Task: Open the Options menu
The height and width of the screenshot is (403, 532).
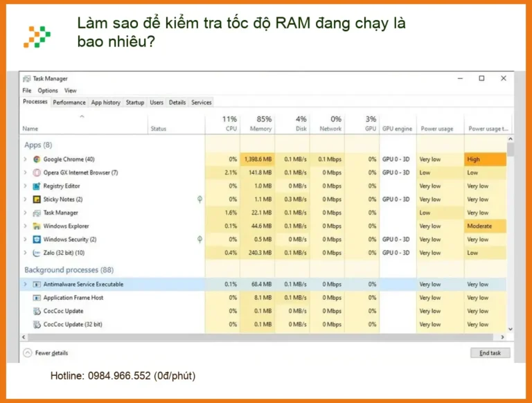Action: pos(48,91)
